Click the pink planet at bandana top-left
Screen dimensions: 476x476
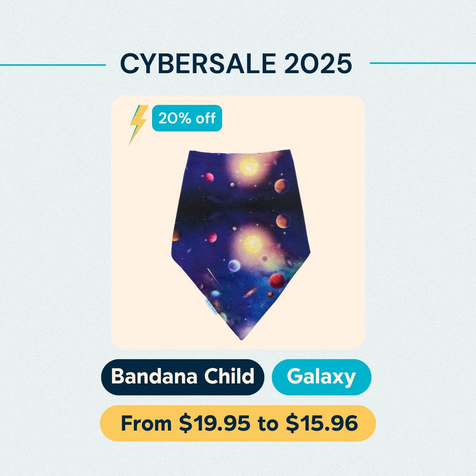coord(208,177)
